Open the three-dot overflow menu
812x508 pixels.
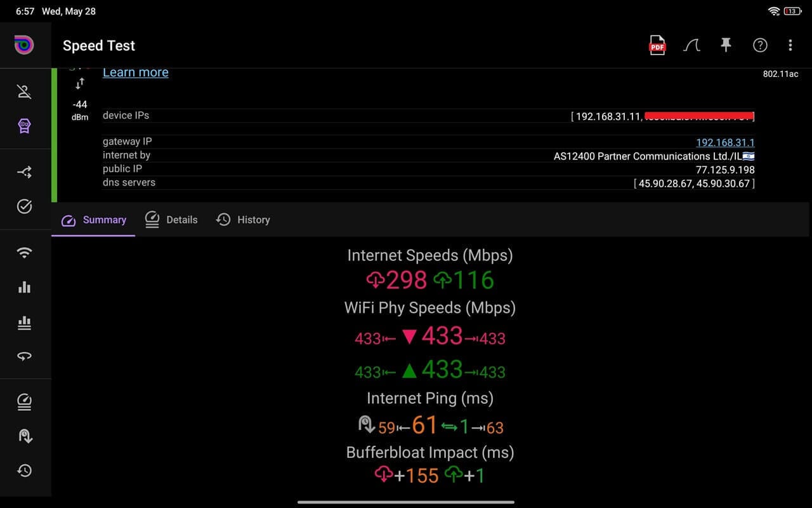click(790, 45)
